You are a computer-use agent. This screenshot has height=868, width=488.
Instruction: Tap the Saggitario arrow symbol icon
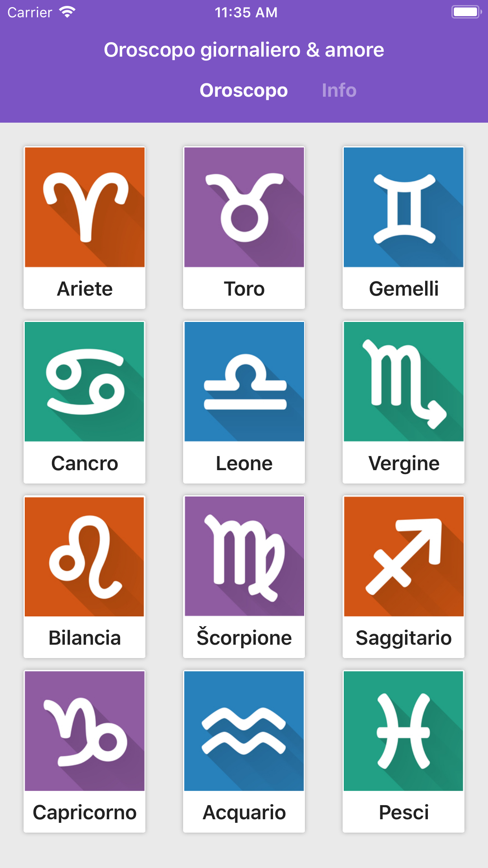pyautogui.click(x=404, y=556)
